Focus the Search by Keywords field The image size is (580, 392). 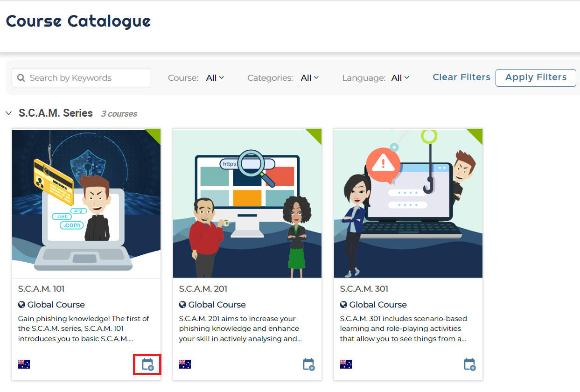point(81,78)
